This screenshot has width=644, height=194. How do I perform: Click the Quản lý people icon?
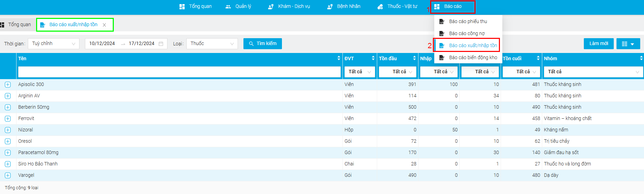[228, 7]
